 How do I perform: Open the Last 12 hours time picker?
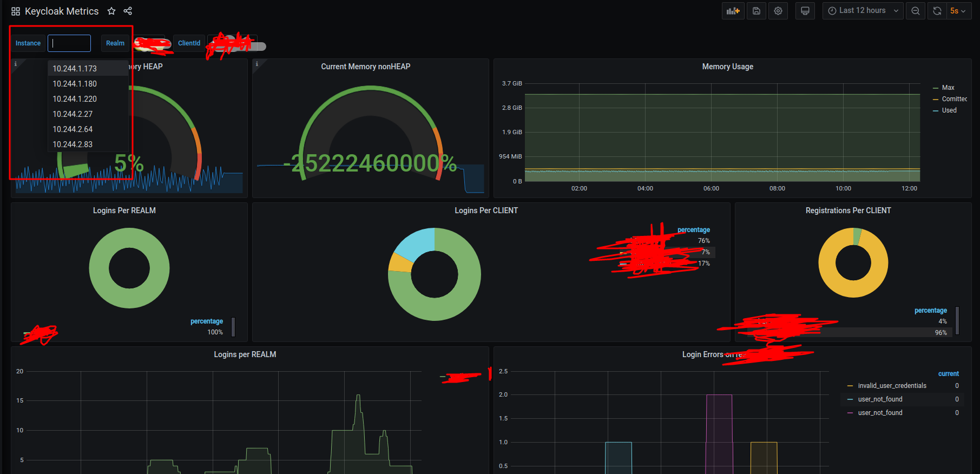pyautogui.click(x=863, y=11)
